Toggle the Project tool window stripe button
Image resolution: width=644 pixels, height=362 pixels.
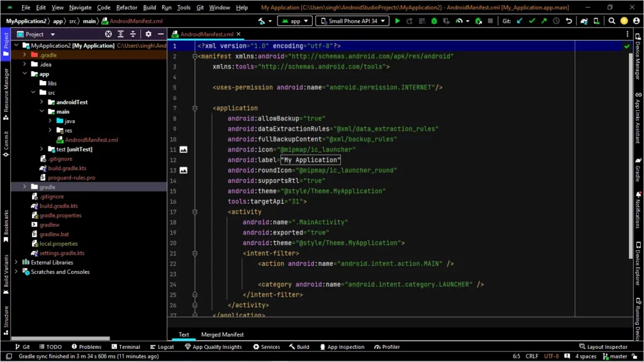[5, 45]
